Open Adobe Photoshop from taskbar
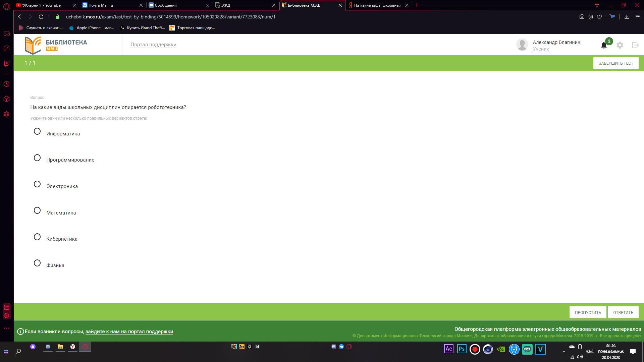The image size is (644, 362). [x=462, y=349]
